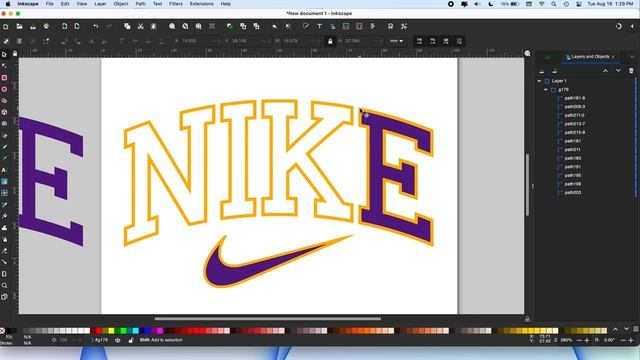This screenshot has height=360, width=640.
Task: Click the zoom percentage field
Action: pyautogui.click(x=567, y=340)
